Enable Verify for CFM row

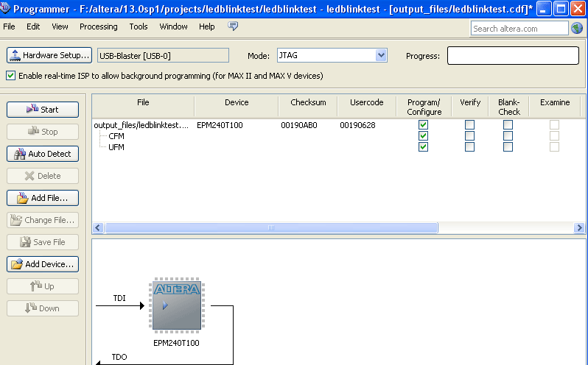469,135
